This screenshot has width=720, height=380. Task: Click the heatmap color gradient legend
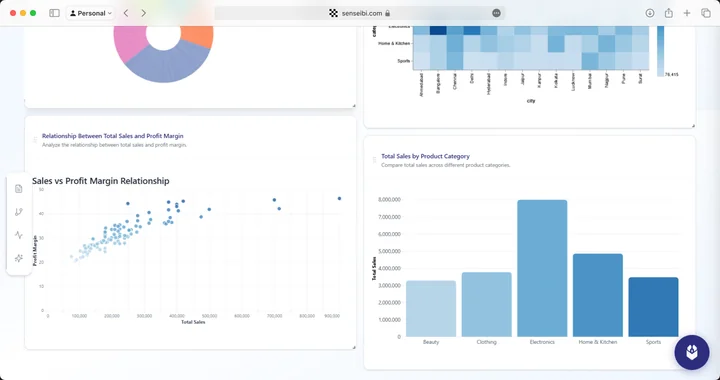click(x=660, y=50)
